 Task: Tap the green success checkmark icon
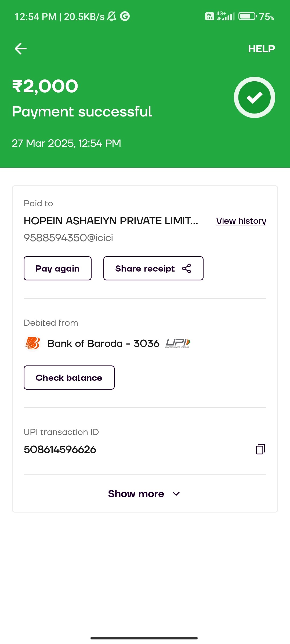pos(255,97)
